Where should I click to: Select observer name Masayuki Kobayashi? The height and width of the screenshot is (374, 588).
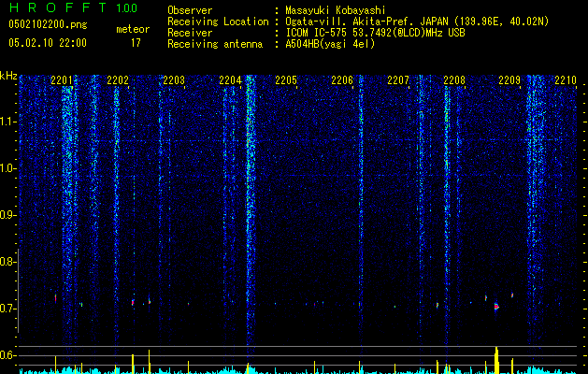point(336,10)
